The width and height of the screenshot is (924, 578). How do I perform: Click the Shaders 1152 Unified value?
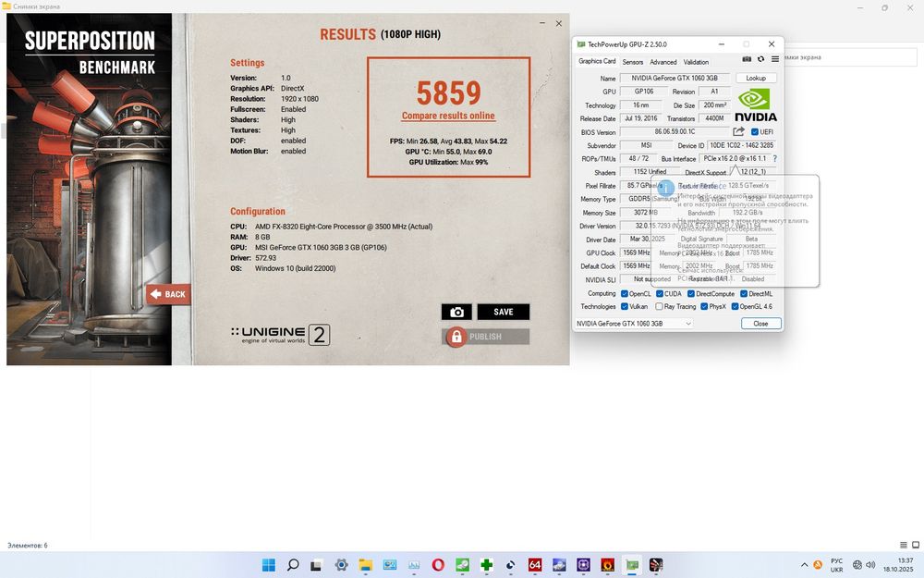pos(650,172)
